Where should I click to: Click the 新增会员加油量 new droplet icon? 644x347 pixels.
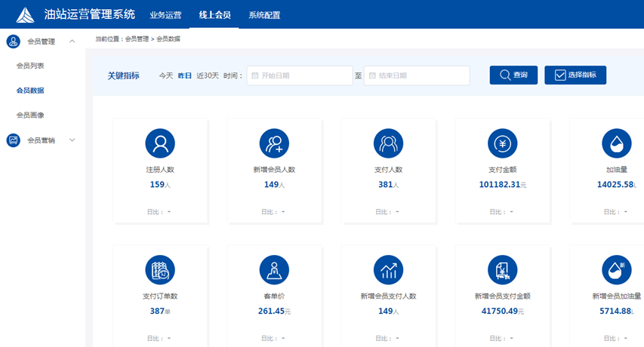pyautogui.click(x=617, y=270)
